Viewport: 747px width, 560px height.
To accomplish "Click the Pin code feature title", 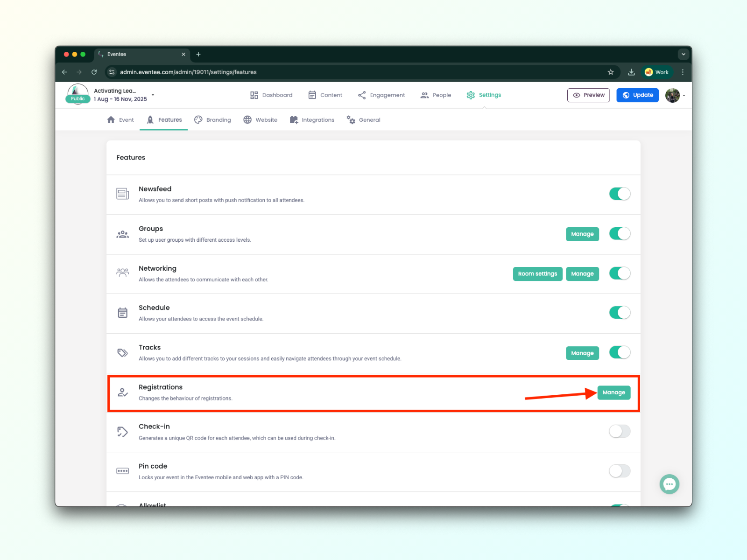I will (153, 466).
